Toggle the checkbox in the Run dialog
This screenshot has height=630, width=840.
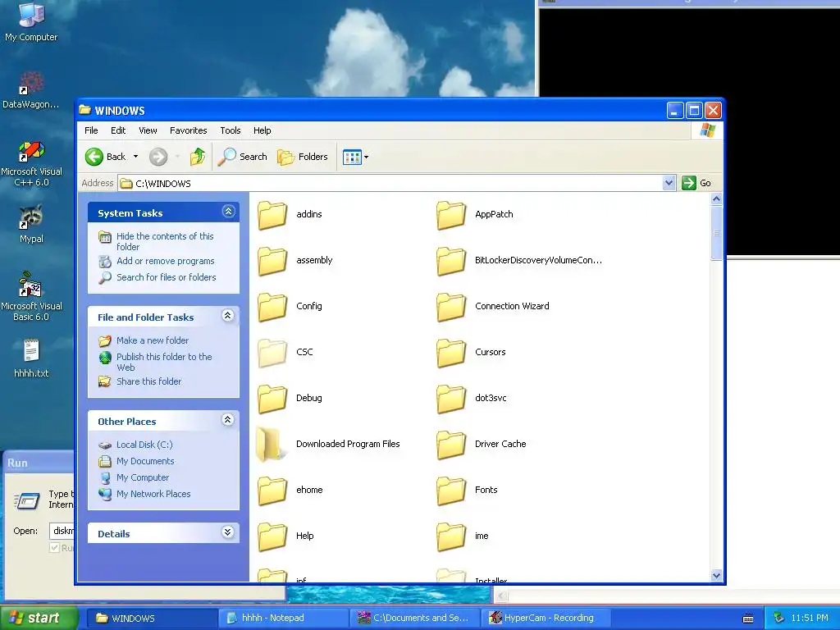pos(54,547)
